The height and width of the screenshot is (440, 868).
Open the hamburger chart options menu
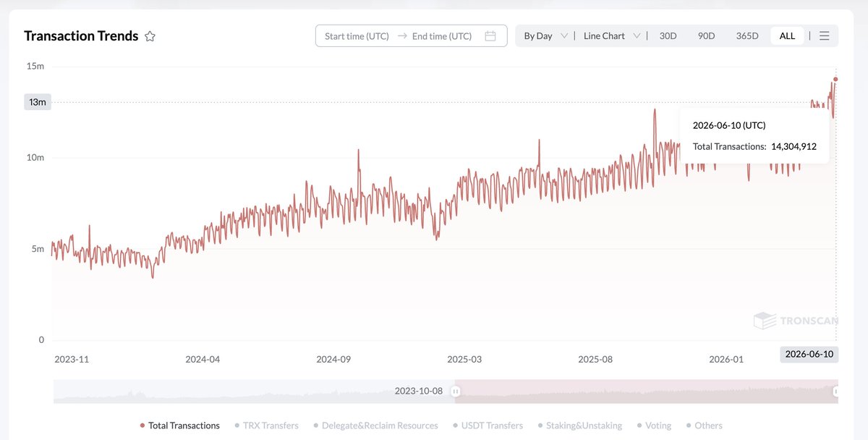tap(825, 36)
